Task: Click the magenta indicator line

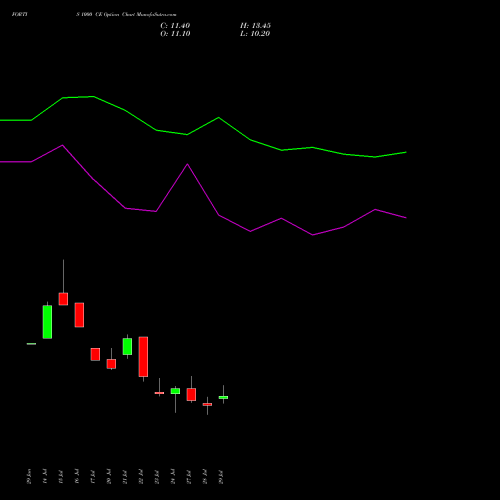Action: (x=203, y=190)
